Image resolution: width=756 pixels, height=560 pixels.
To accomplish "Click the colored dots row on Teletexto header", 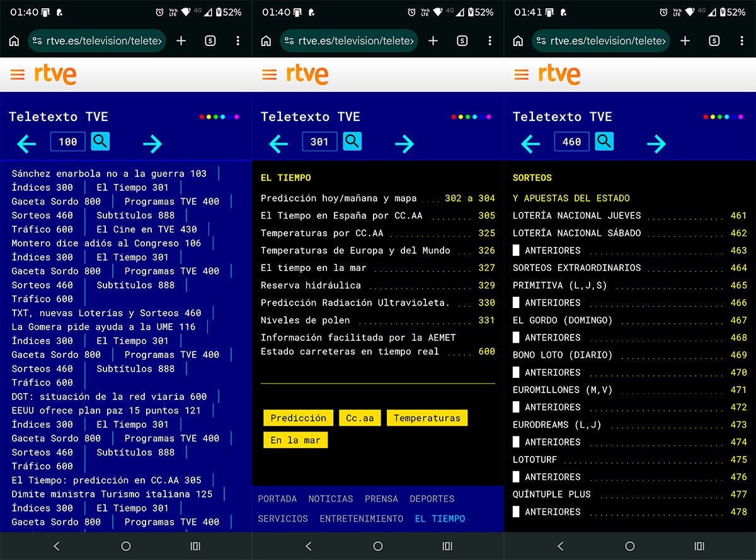I will (x=219, y=115).
